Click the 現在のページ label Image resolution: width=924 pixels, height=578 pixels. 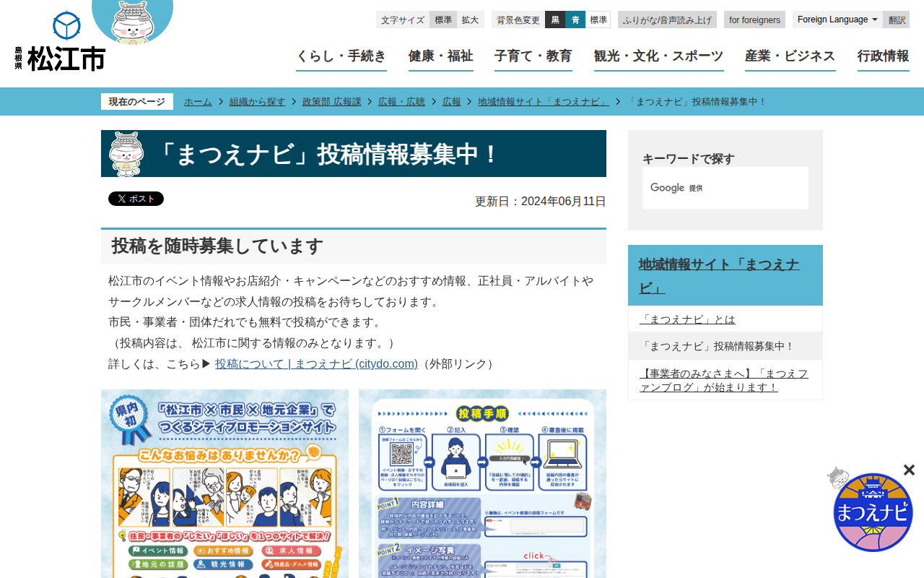137,102
